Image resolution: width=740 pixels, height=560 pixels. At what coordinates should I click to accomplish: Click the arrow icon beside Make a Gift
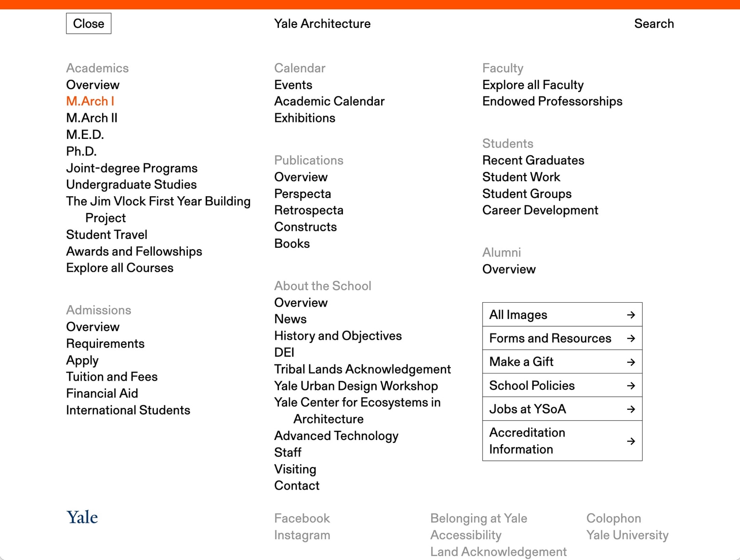(631, 362)
